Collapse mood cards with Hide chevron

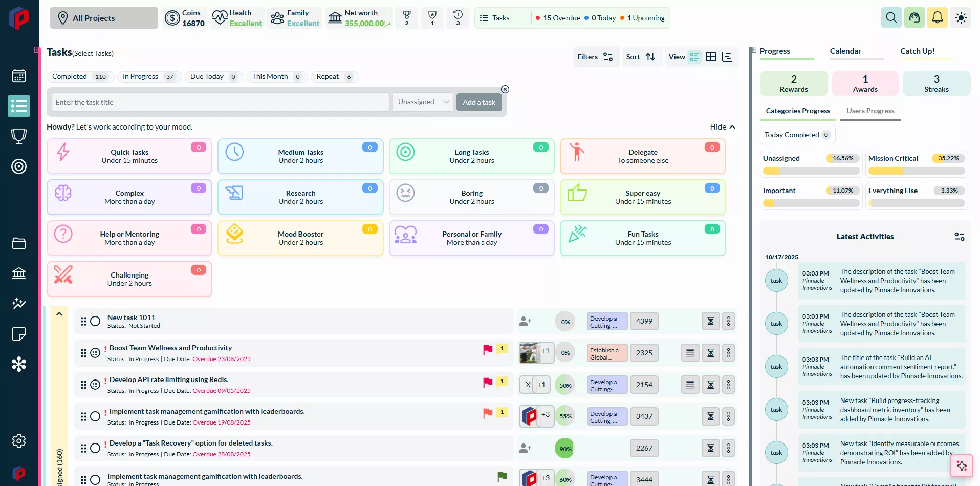click(x=723, y=127)
